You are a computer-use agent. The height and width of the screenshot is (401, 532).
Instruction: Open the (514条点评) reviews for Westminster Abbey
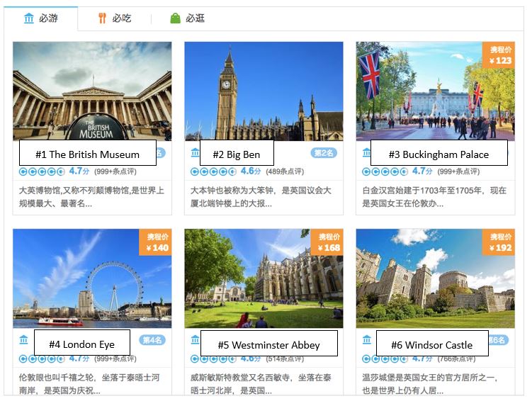[285, 359]
